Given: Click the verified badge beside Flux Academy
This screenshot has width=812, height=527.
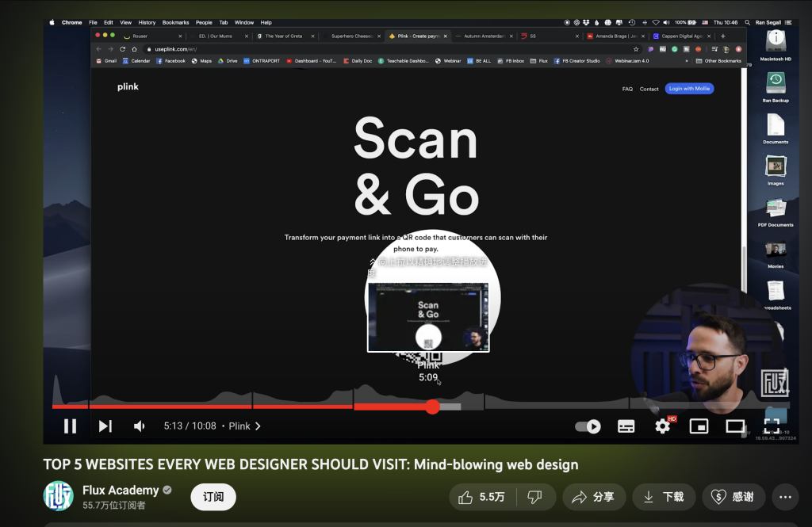Looking at the screenshot, I should [167, 490].
